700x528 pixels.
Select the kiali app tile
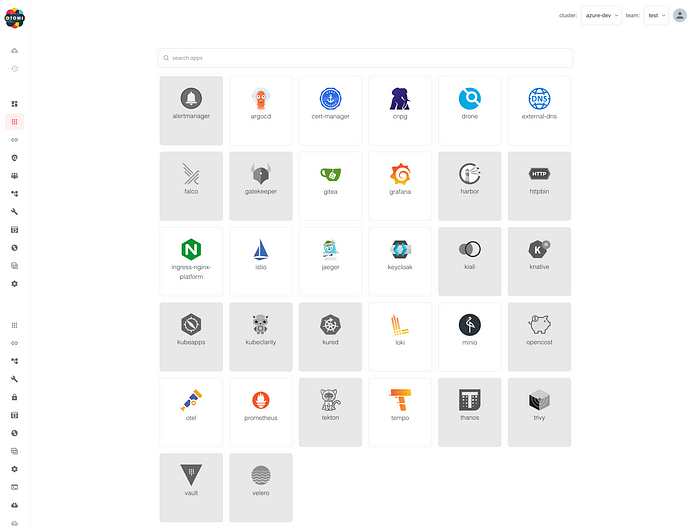pyautogui.click(x=470, y=261)
